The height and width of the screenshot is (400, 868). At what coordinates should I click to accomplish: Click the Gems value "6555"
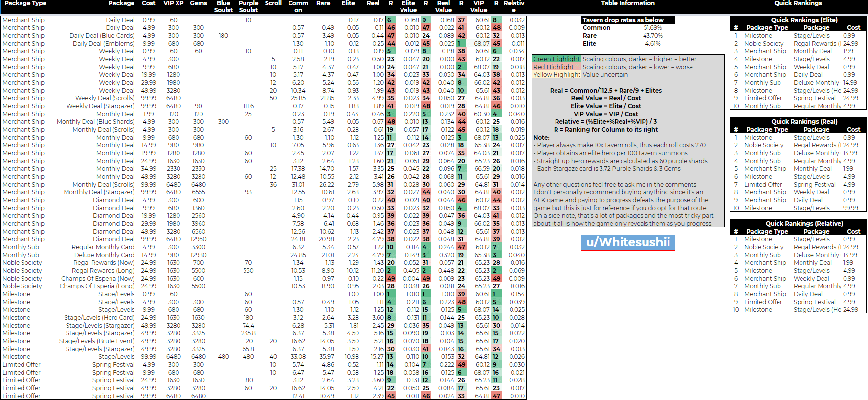pyautogui.click(x=199, y=192)
